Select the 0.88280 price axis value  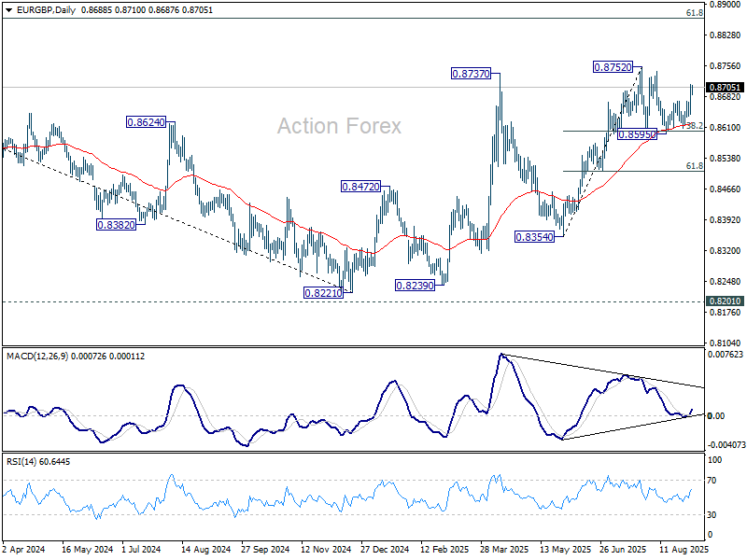point(726,35)
